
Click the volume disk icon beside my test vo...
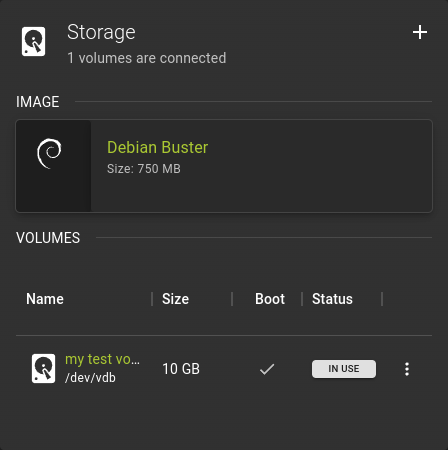(43, 368)
